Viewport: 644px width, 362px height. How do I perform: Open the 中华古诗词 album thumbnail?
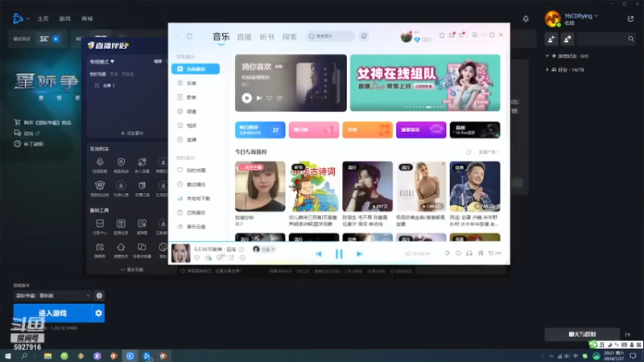click(314, 187)
